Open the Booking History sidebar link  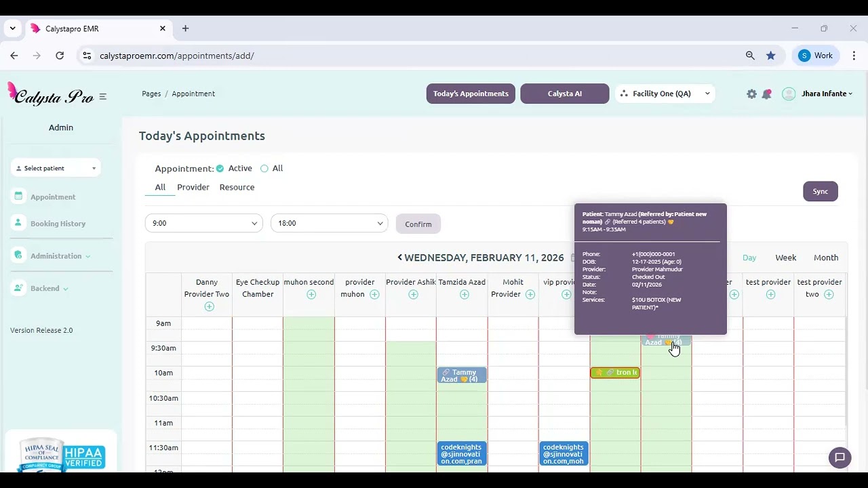pyautogui.click(x=58, y=224)
